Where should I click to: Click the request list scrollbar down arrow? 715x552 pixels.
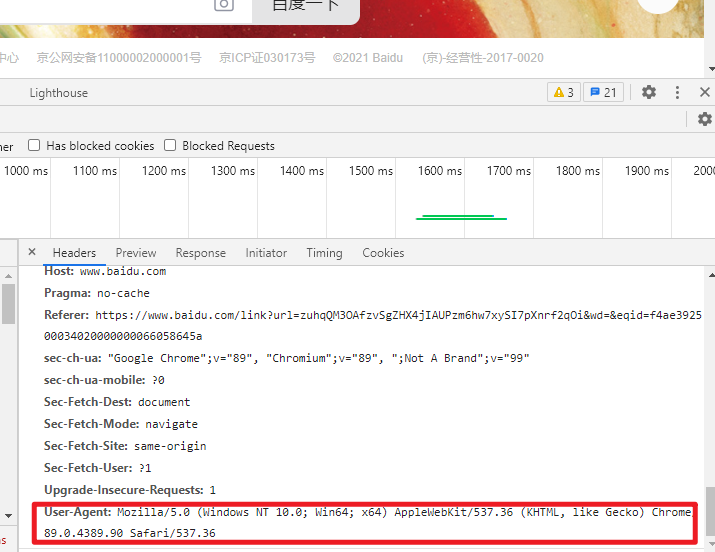coord(8,516)
